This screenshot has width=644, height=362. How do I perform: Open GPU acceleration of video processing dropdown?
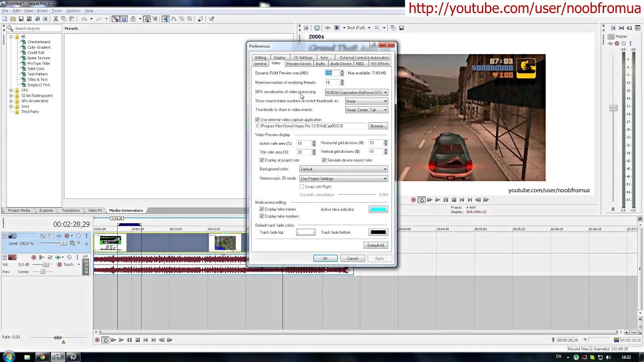point(356,93)
